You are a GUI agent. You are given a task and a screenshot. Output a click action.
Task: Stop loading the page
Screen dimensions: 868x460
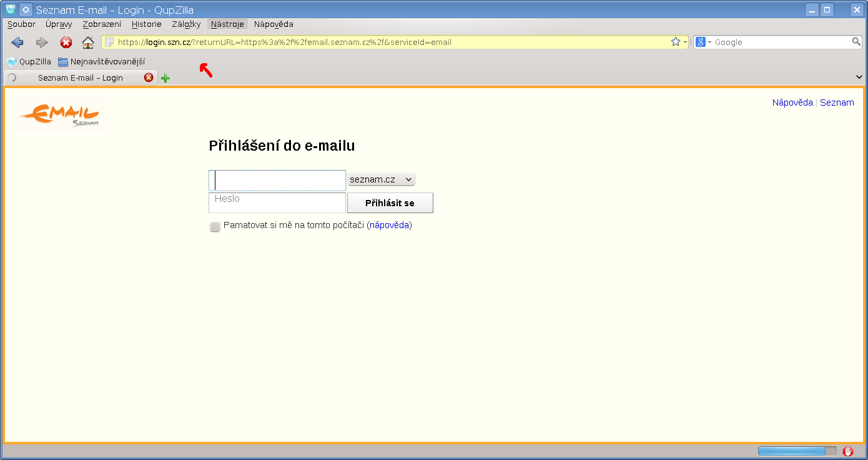[x=66, y=42]
